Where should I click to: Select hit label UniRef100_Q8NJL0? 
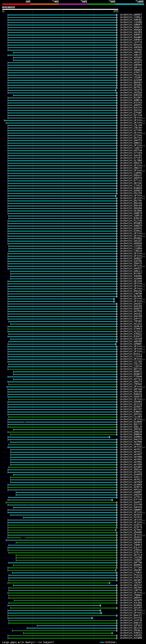(x=131, y=271)
